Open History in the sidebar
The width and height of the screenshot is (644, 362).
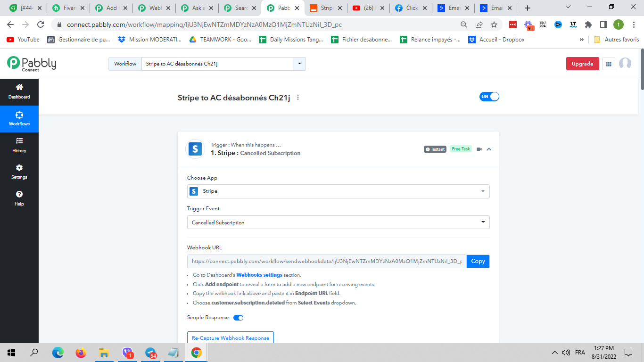(19, 145)
